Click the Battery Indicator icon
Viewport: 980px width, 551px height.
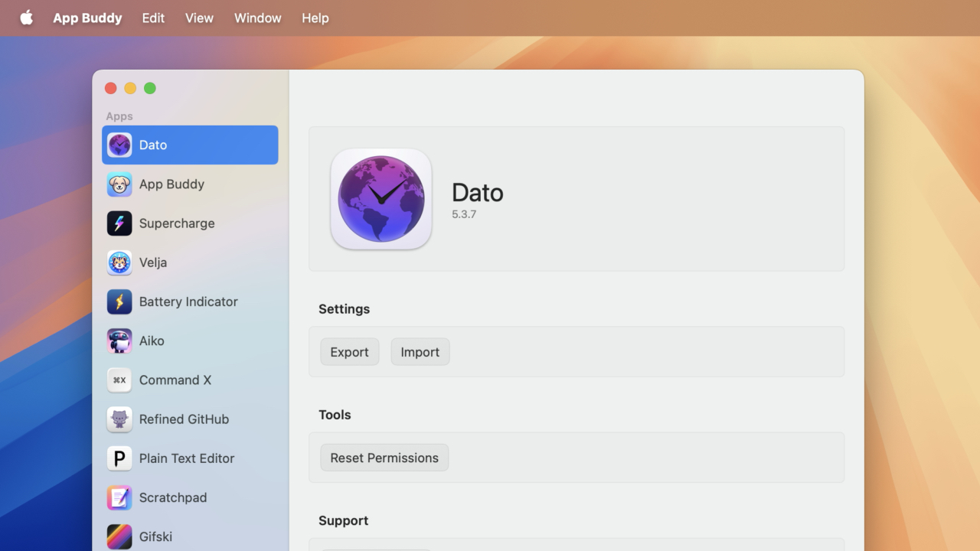click(119, 302)
